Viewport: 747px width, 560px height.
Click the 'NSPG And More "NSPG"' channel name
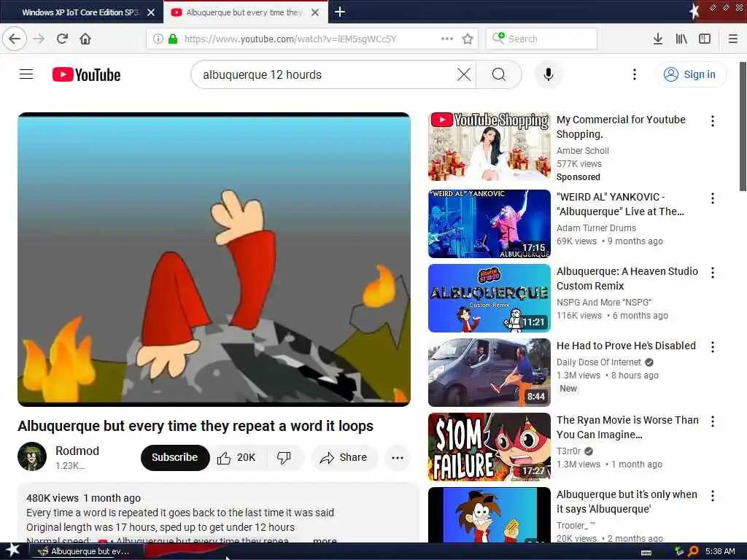click(603, 302)
